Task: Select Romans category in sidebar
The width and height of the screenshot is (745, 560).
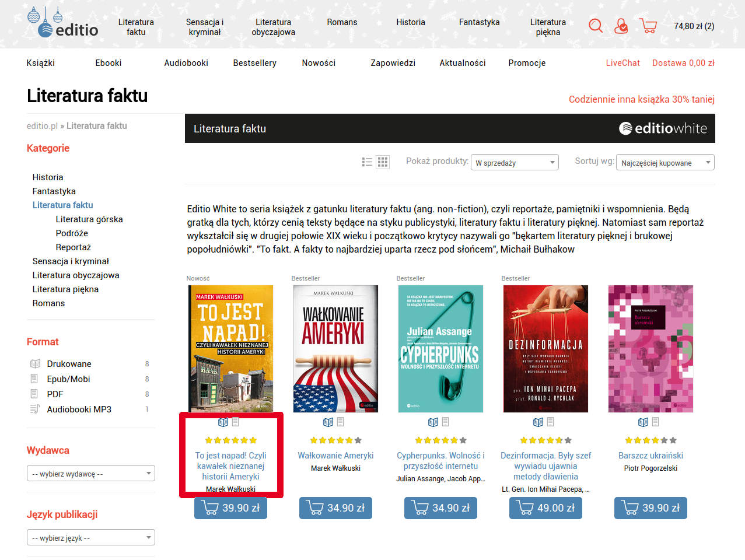Action: pyautogui.click(x=48, y=303)
